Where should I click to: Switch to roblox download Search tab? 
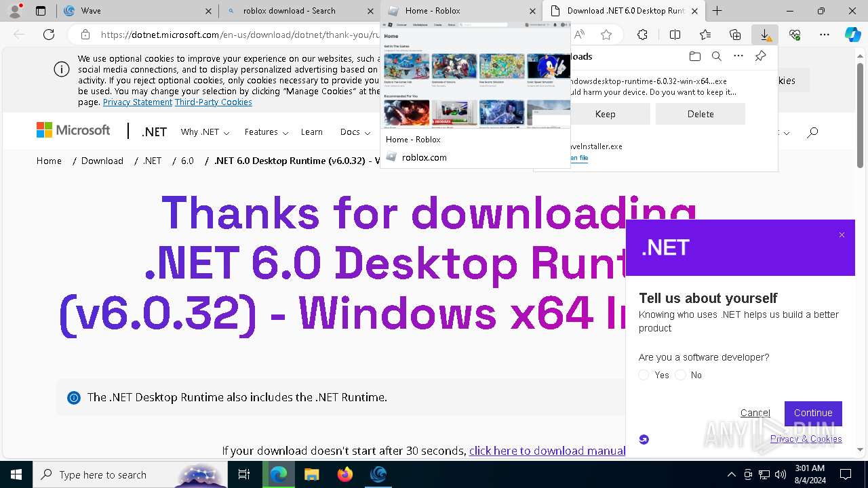pyautogui.click(x=299, y=11)
